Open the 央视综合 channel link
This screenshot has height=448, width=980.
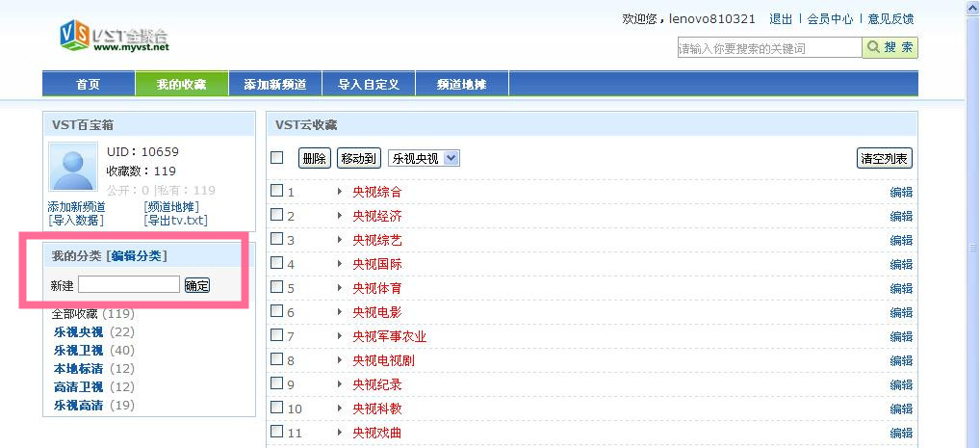pyautogui.click(x=376, y=192)
